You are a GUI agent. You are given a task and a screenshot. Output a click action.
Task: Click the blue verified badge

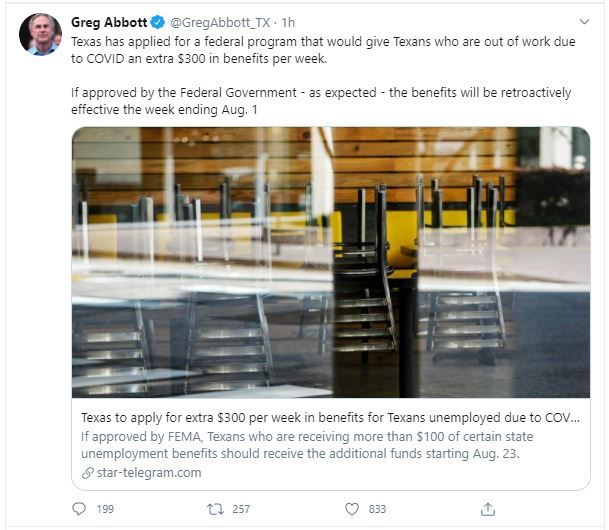coord(157,22)
